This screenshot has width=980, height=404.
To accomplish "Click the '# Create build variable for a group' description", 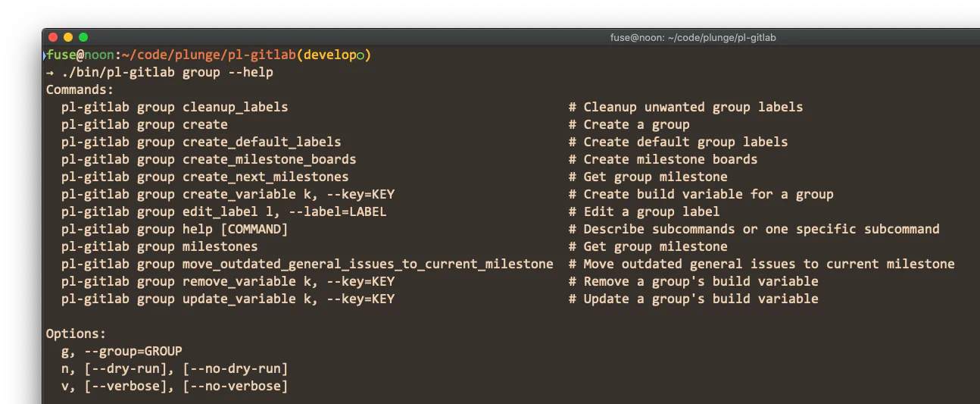I will coord(701,195).
